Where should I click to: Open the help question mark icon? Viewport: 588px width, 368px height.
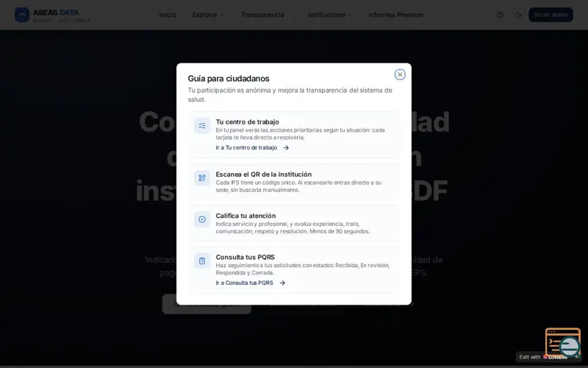(500, 15)
